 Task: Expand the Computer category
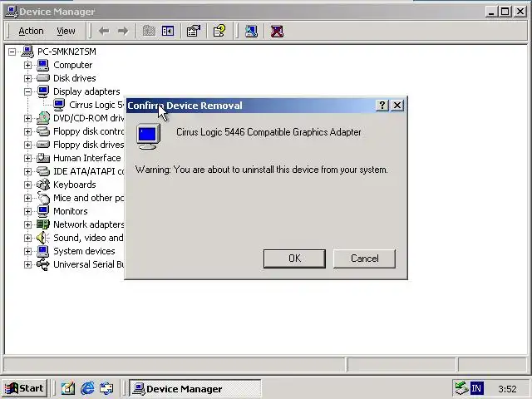[x=27, y=65]
